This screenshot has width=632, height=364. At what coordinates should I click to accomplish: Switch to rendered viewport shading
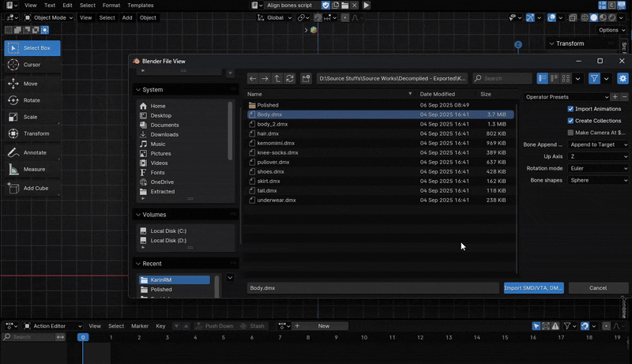613,17
